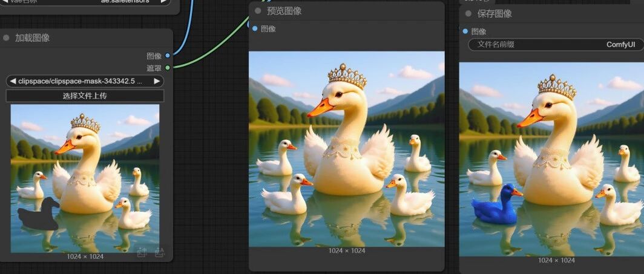
Task: Click the duck image in 加载图像 node
Action: [x=85, y=178]
